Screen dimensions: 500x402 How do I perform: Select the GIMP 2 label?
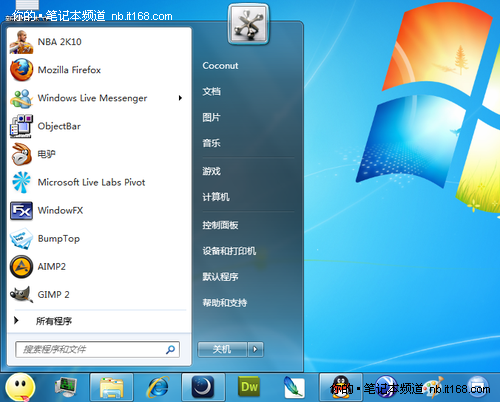(x=53, y=295)
